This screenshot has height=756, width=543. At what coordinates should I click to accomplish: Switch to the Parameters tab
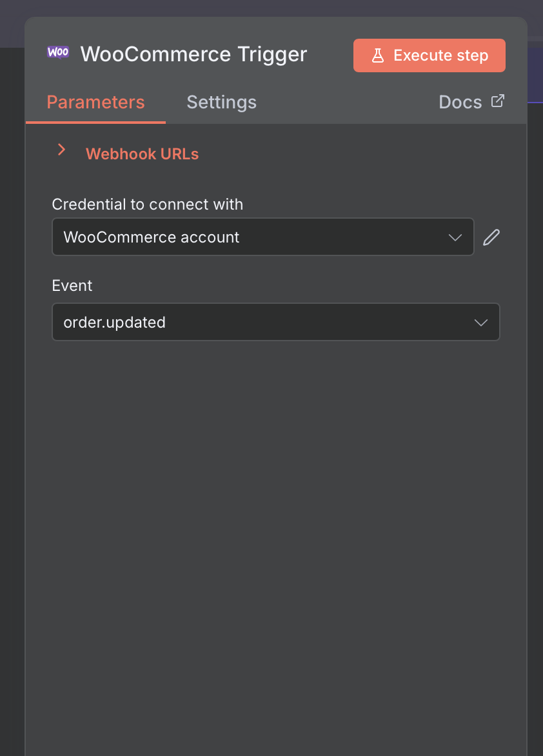click(95, 103)
